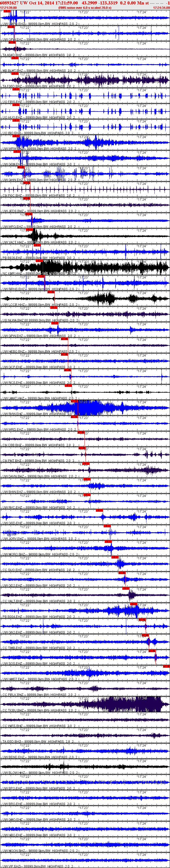Image resolution: width=170 pixels, height=868 pixels.
Task: Click the RMS noise scaling note
Action: [x=85, y=8]
